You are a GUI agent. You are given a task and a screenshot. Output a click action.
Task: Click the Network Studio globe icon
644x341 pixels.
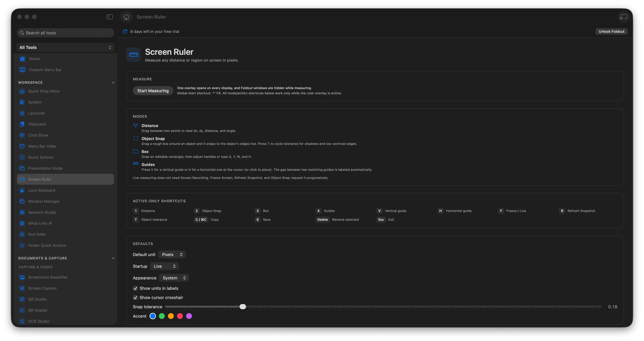click(22, 212)
